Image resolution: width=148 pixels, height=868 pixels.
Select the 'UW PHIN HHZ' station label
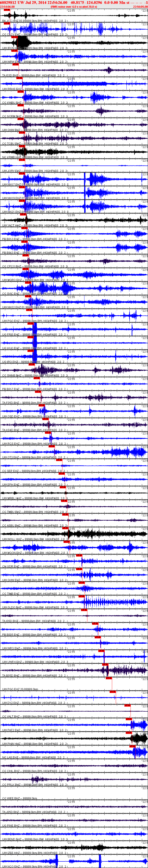(11, 744)
